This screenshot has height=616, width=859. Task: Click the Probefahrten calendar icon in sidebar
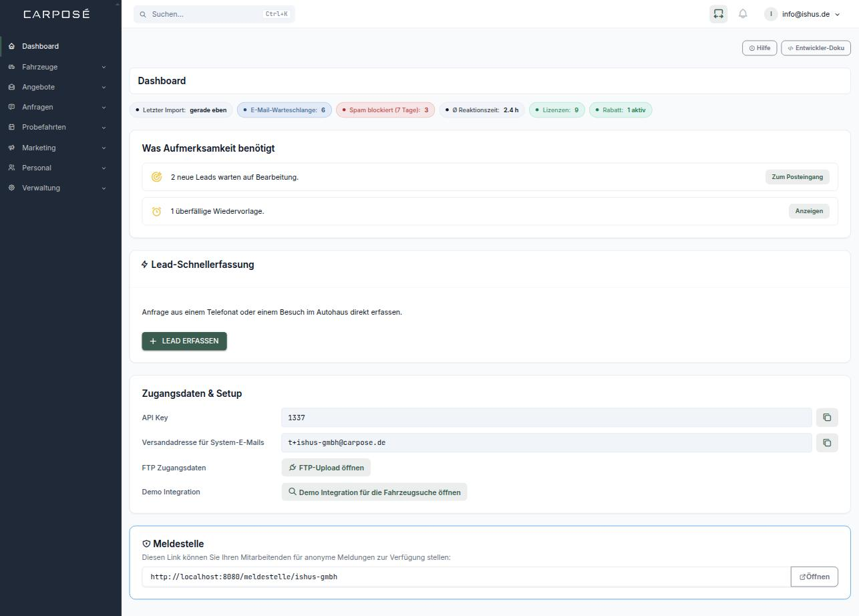pyautogui.click(x=11, y=127)
